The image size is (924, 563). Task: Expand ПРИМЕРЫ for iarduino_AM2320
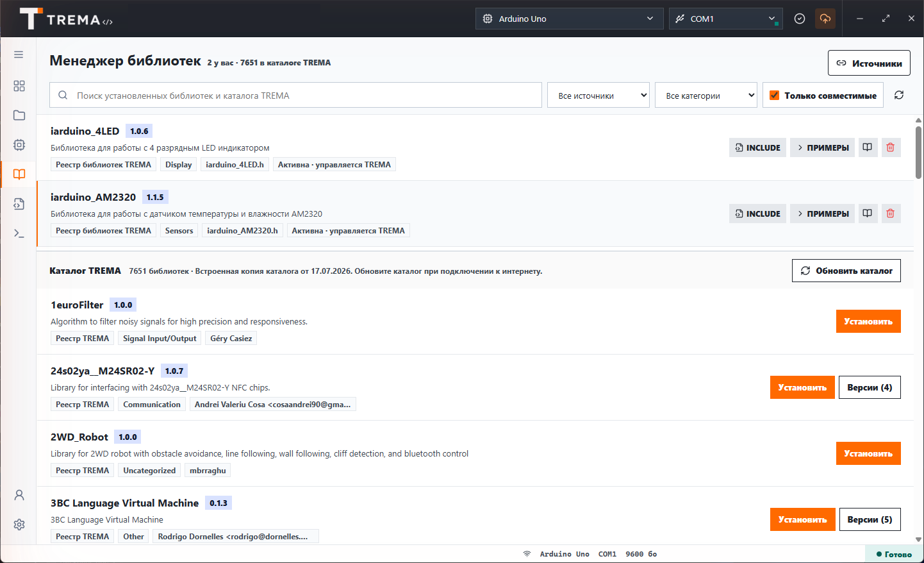822,214
